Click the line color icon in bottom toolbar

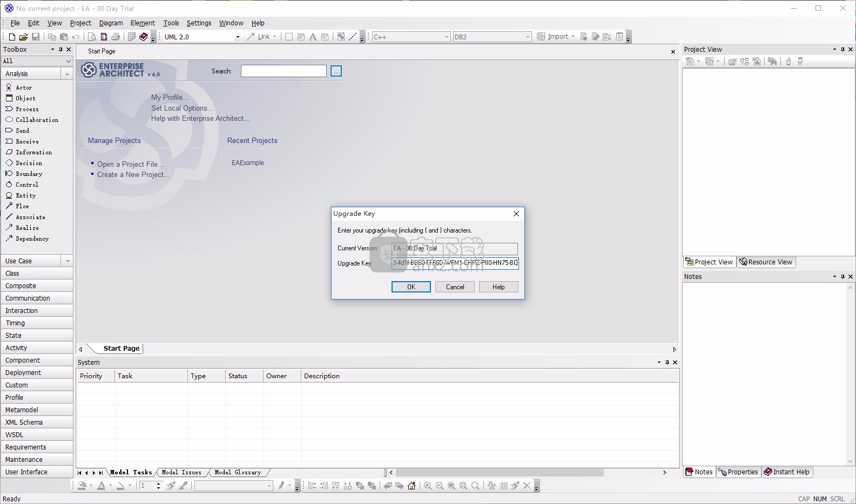(120, 486)
